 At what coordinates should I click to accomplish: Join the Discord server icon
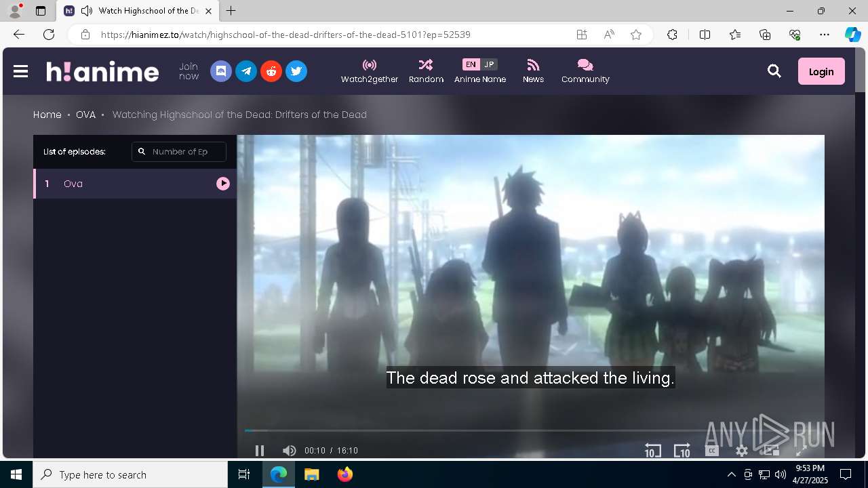tap(221, 71)
